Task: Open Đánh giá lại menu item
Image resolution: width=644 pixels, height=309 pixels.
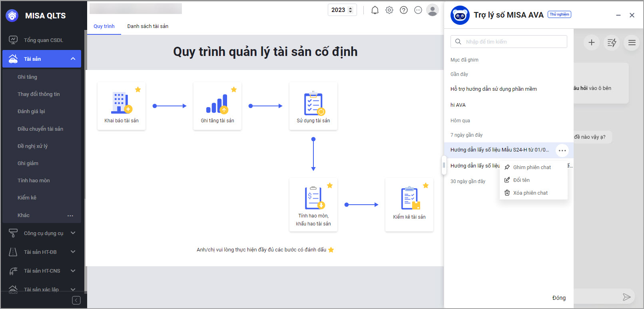Action: click(x=31, y=111)
